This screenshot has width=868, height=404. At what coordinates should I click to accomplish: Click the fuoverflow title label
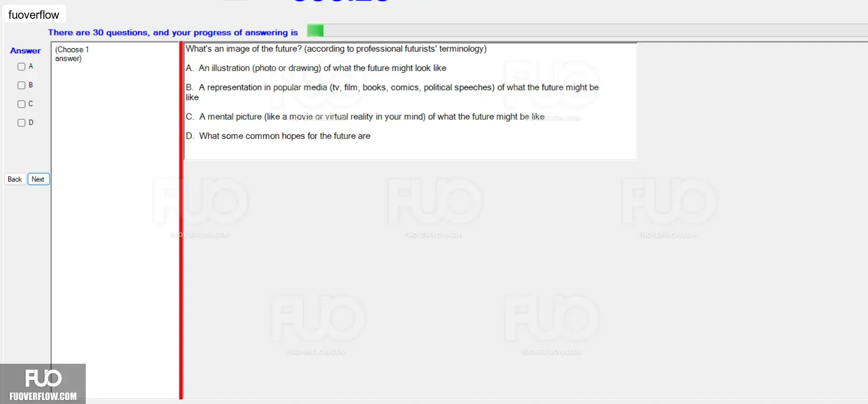click(x=34, y=15)
